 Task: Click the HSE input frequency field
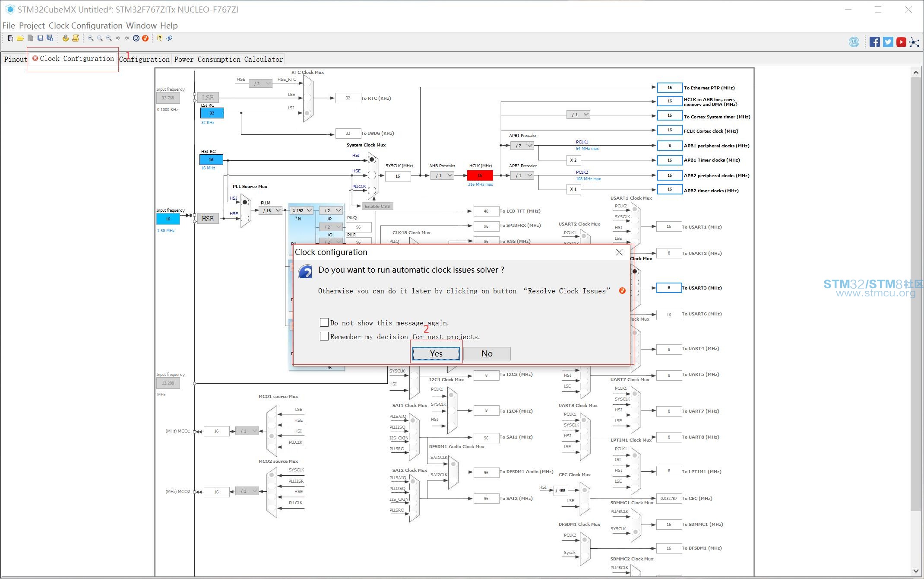pyautogui.click(x=168, y=219)
